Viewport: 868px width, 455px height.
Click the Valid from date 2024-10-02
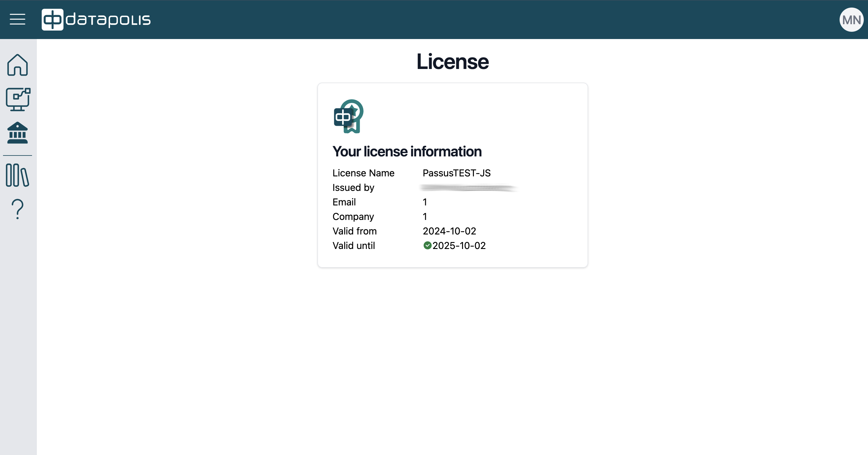(x=449, y=231)
